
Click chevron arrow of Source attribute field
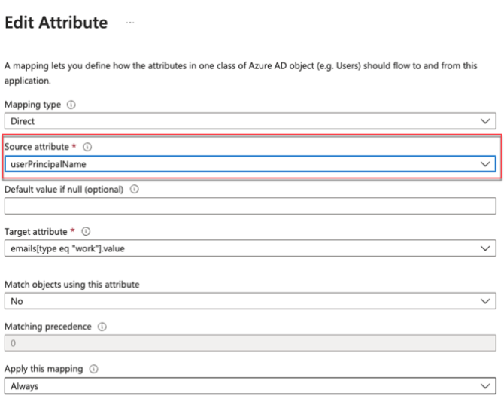click(x=485, y=163)
